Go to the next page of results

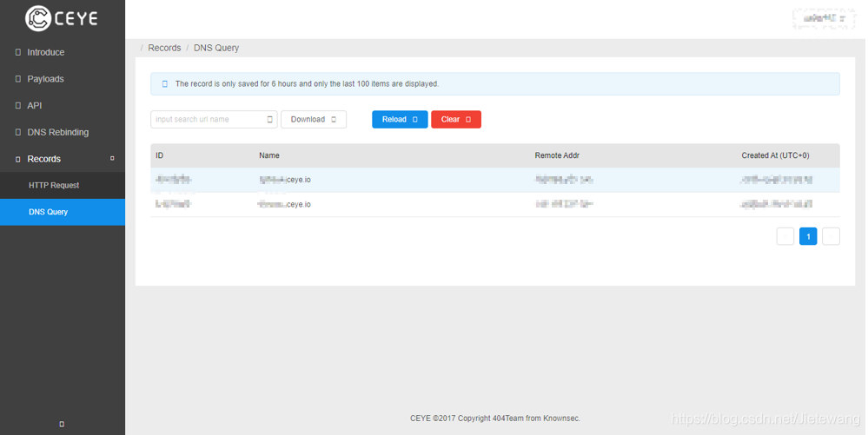[831, 236]
